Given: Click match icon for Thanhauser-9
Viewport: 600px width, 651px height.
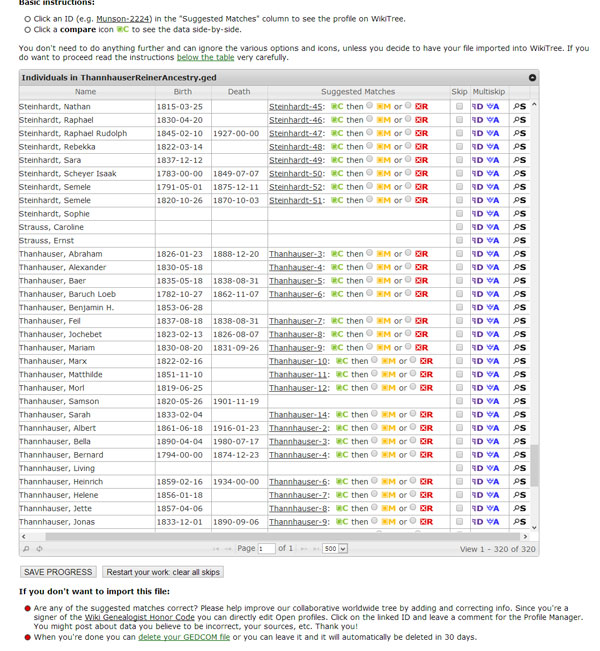Looking at the screenshot, I should pos(383,348).
